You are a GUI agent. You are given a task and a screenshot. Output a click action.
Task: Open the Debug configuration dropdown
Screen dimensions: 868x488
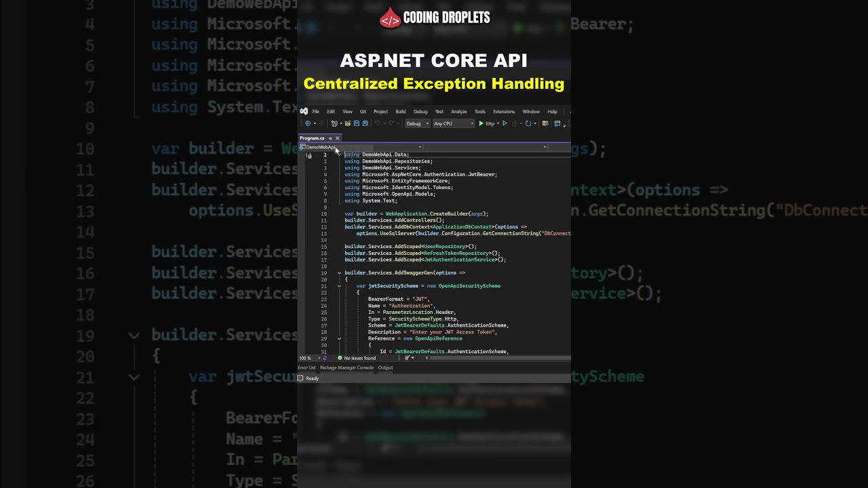(x=418, y=123)
